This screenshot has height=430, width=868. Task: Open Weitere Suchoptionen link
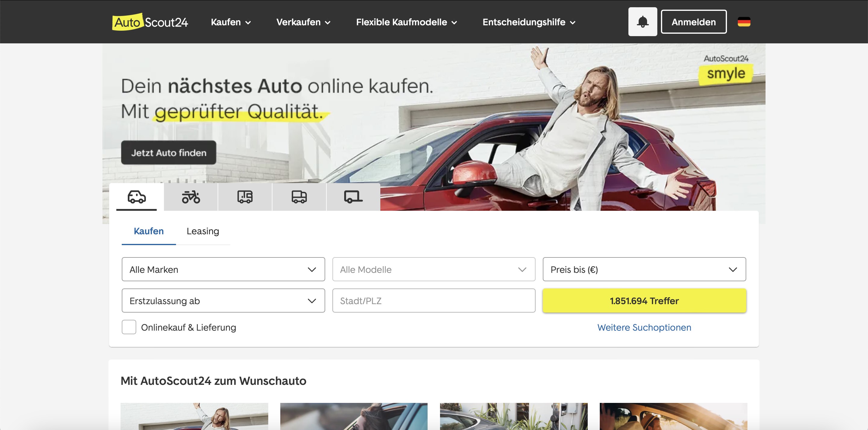click(x=644, y=327)
